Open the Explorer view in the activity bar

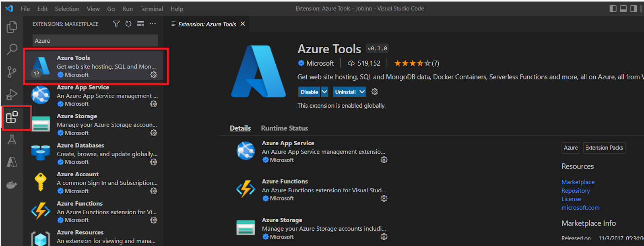tap(12, 27)
